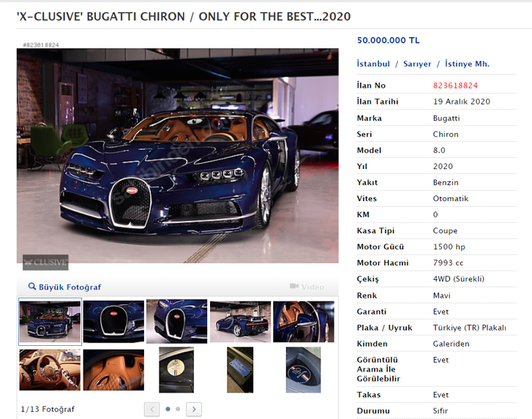This screenshot has width=532, height=419.
Task: Go to previous photo page arrow
Action: tap(152, 409)
